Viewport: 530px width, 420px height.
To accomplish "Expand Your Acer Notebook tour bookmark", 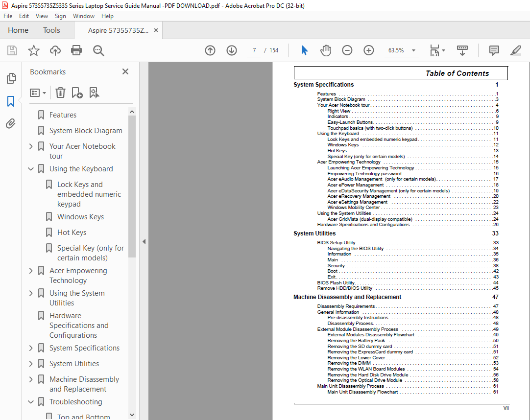I will point(31,146).
